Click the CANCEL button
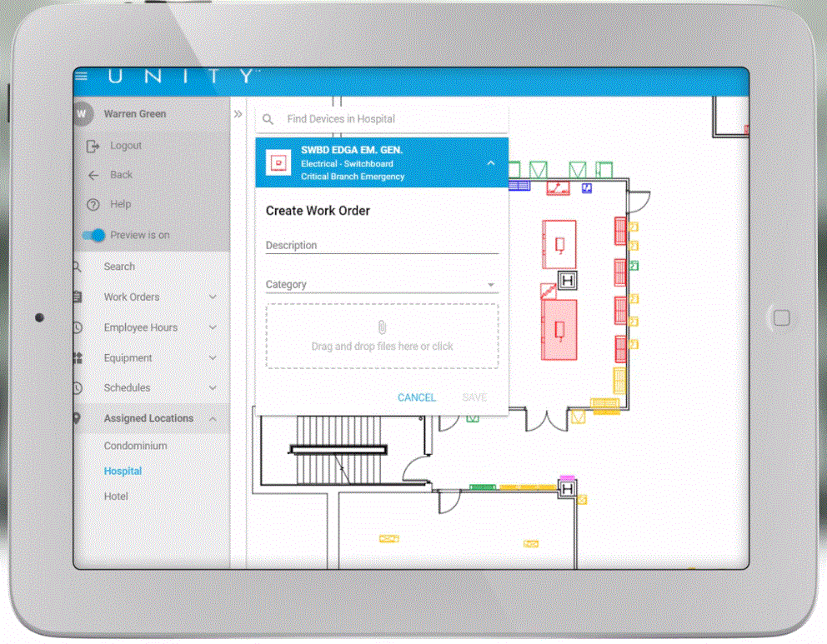Image resolution: width=827 pixels, height=644 pixels. (416, 397)
